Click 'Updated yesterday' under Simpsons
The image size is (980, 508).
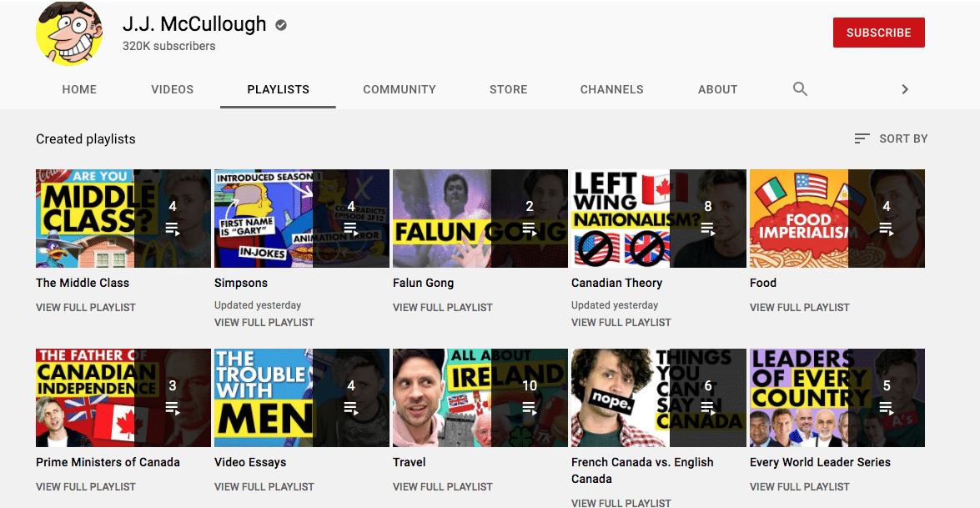258,305
